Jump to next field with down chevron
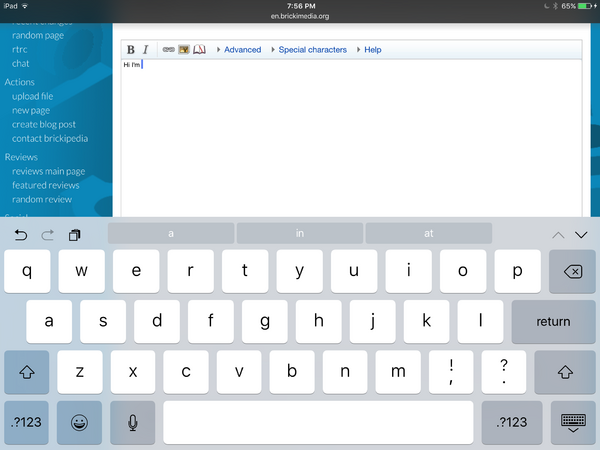This screenshot has width=600, height=450. pyautogui.click(x=581, y=235)
